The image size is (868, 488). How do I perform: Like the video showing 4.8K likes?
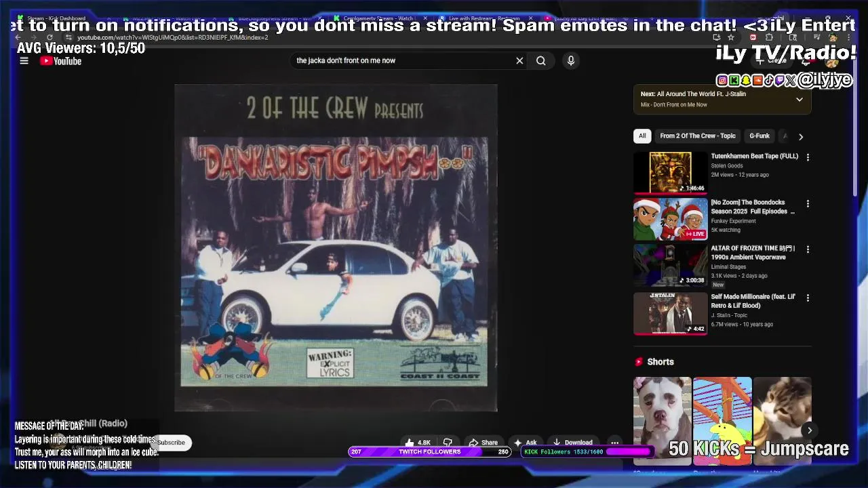(x=418, y=443)
